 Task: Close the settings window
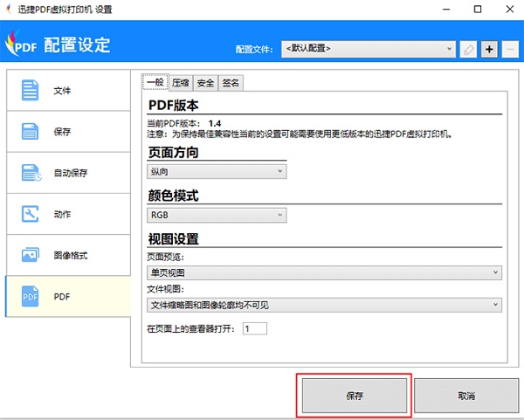(510, 10)
